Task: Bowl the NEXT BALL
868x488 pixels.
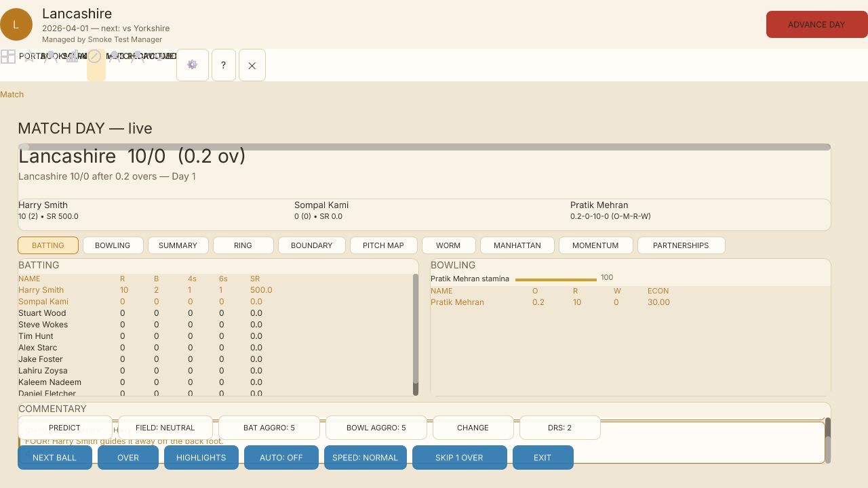Action: coord(55,457)
